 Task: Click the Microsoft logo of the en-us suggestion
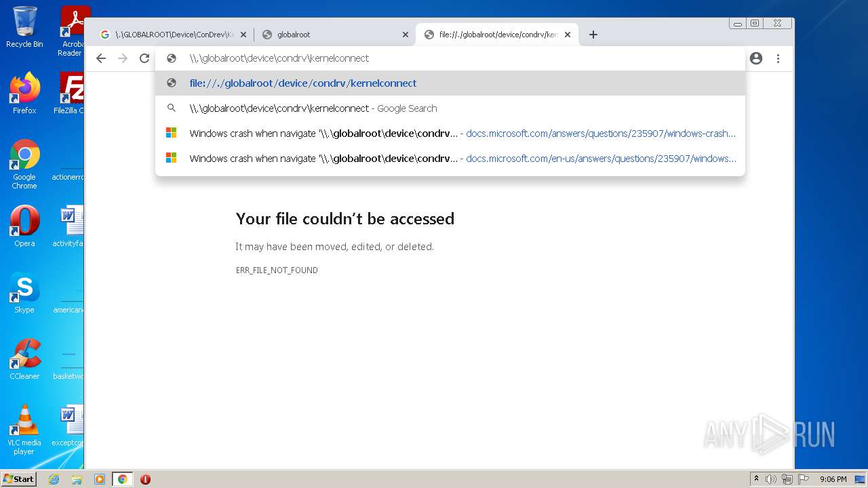pyautogui.click(x=172, y=158)
